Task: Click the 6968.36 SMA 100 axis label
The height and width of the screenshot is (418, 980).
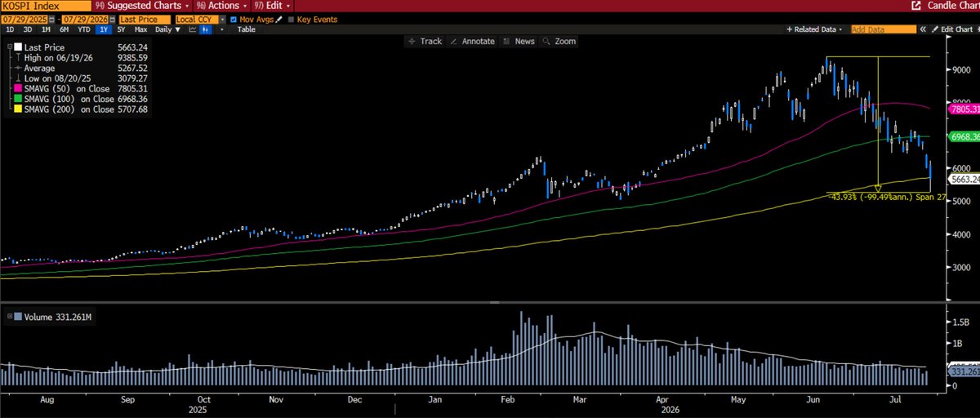Action: click(x=964, y=137)
